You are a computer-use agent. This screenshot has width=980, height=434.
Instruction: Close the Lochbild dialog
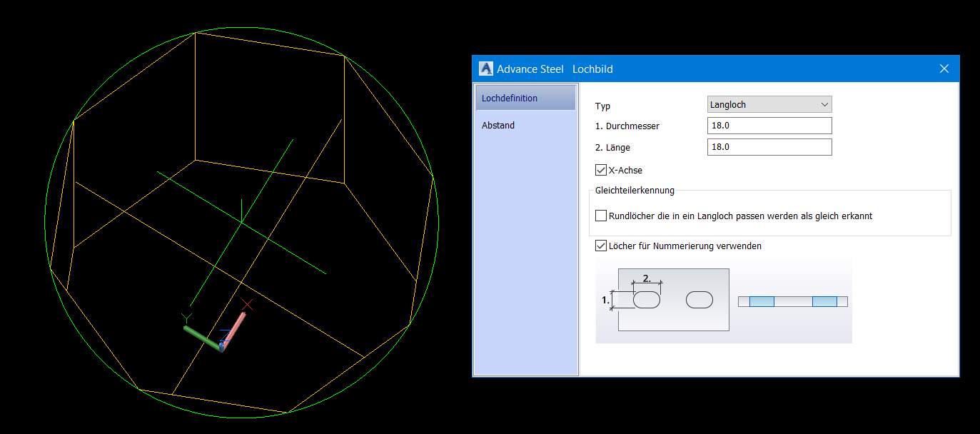click(x=944, y=69)
